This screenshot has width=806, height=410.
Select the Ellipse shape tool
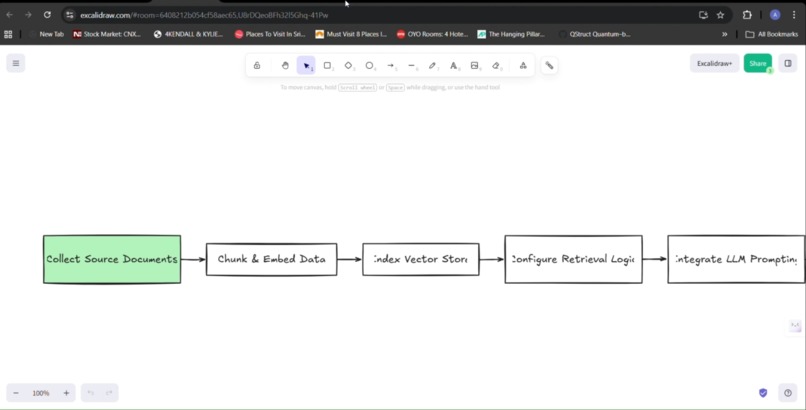click(x=370, y=65)
